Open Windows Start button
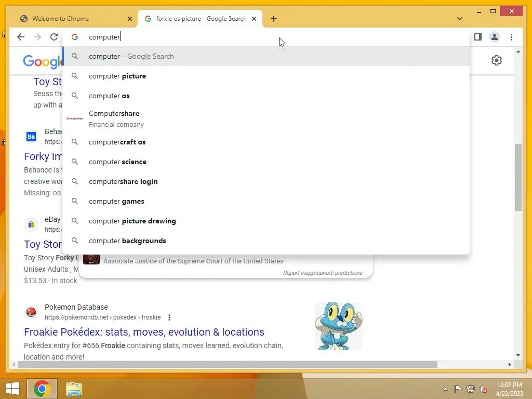 coord(12,389)
